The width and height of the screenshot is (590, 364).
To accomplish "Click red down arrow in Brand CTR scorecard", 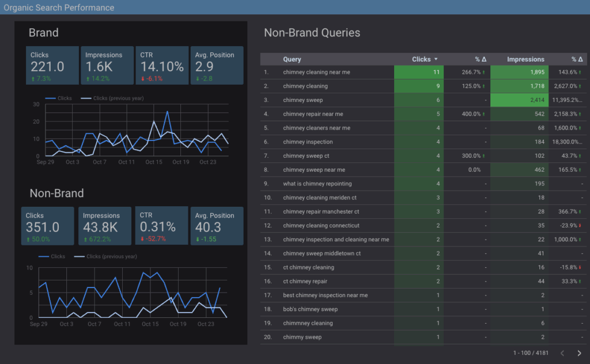I will [x=142, y=78].
